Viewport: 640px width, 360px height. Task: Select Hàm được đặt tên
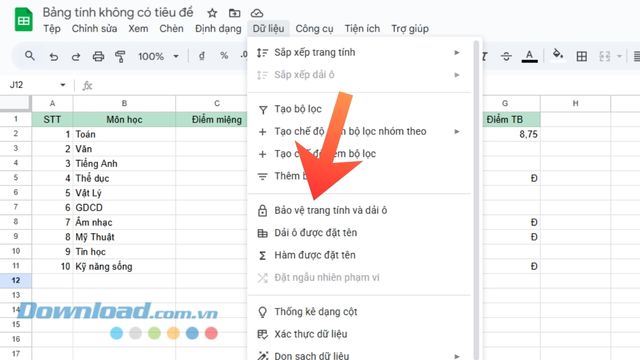tap(359, 255)
